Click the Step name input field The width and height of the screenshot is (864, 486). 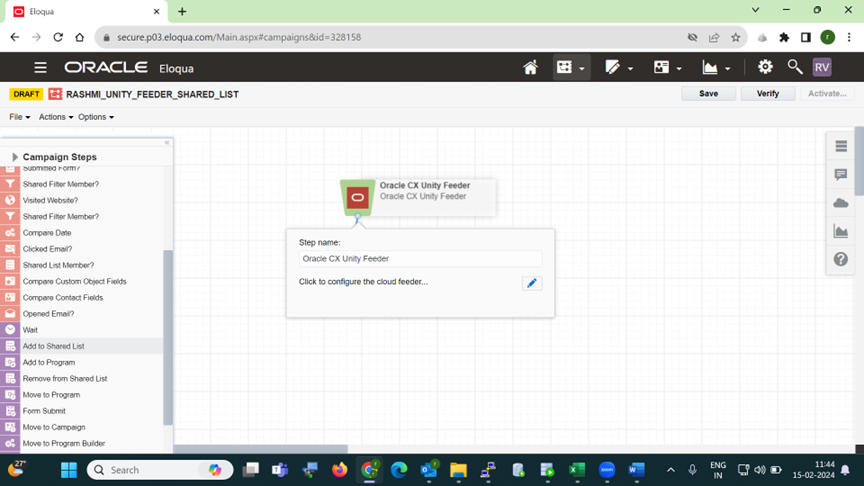click(420, 258)
